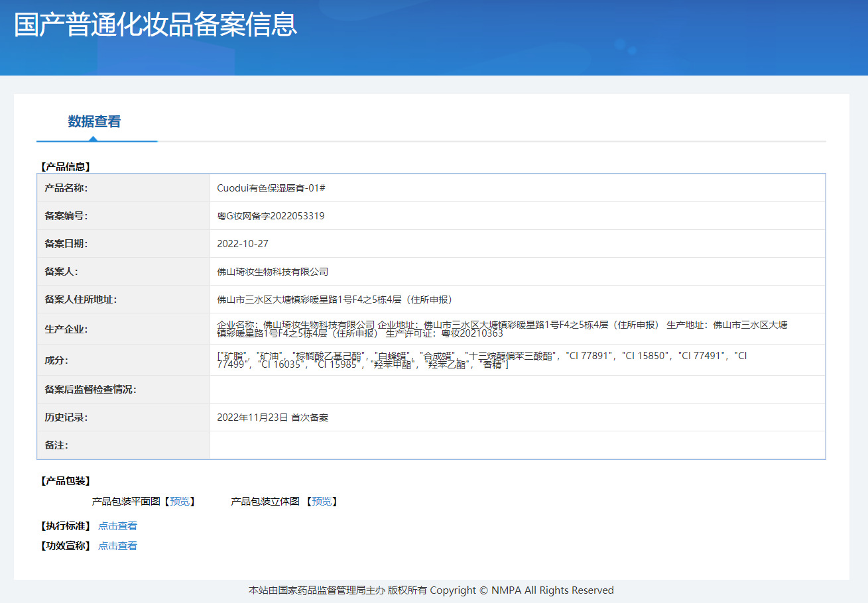This screenshot has width=868, height=603.
Task: Click the 备案人住所地址 label cell
Action: pos(123,300)
